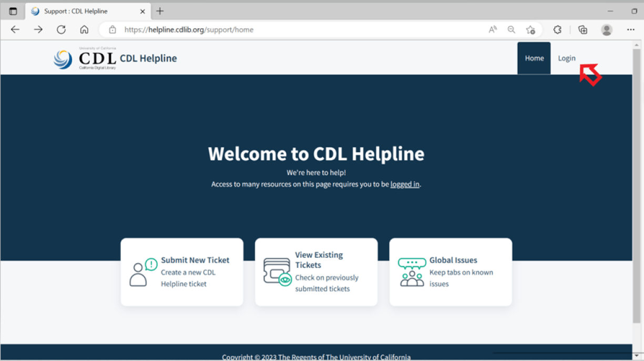Viewport: 644px width, 361px height.
Task: Open browser Settings and more menu
Action: [x=631, y=29]
